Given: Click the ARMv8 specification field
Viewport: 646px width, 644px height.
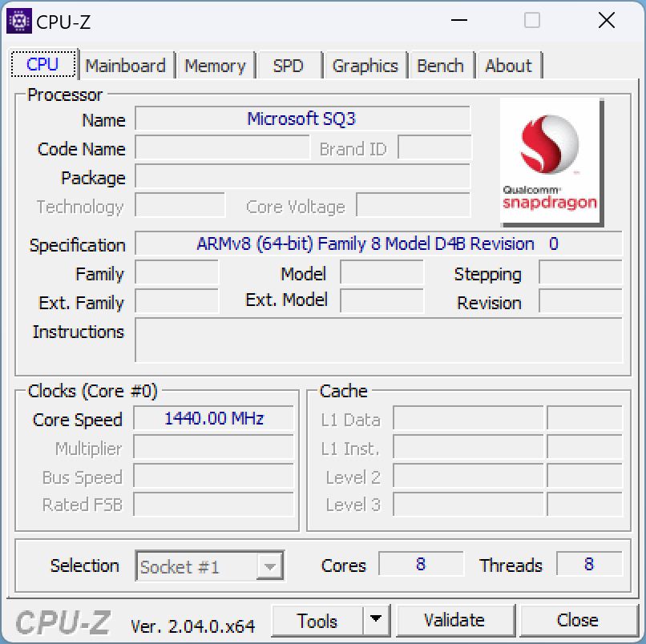Looking at the screenshot, I should [378, 244].
